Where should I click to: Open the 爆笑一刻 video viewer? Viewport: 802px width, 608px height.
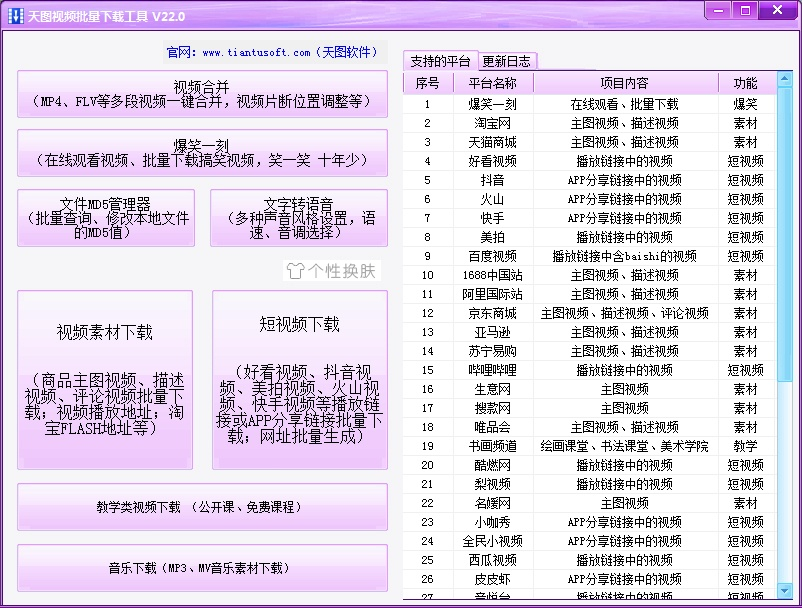point(203,153)
